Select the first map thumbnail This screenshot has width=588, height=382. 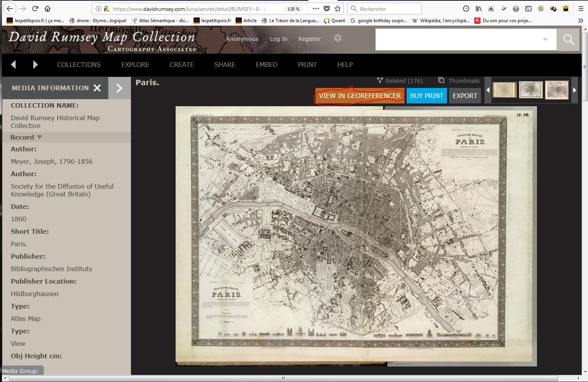[x=504, y=90]
